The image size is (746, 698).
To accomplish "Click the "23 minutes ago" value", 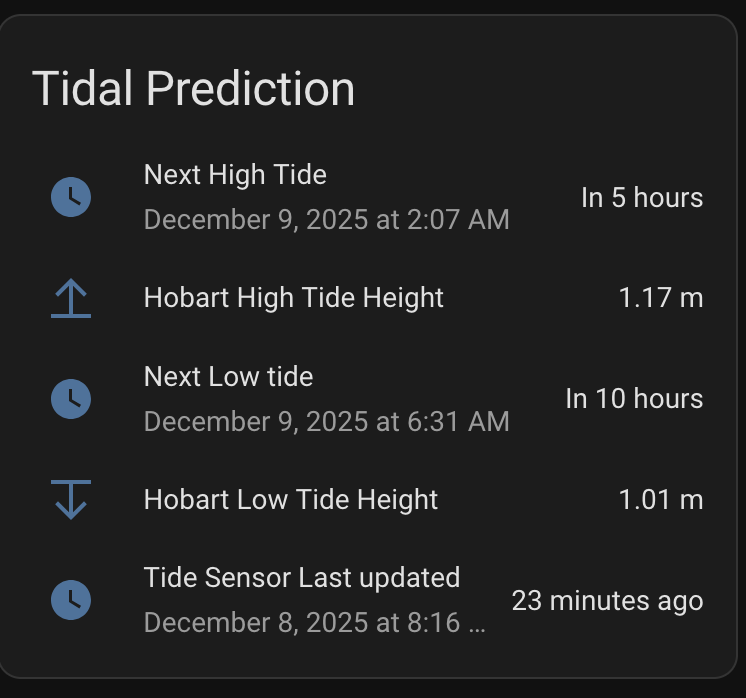I will click(607, 600).
